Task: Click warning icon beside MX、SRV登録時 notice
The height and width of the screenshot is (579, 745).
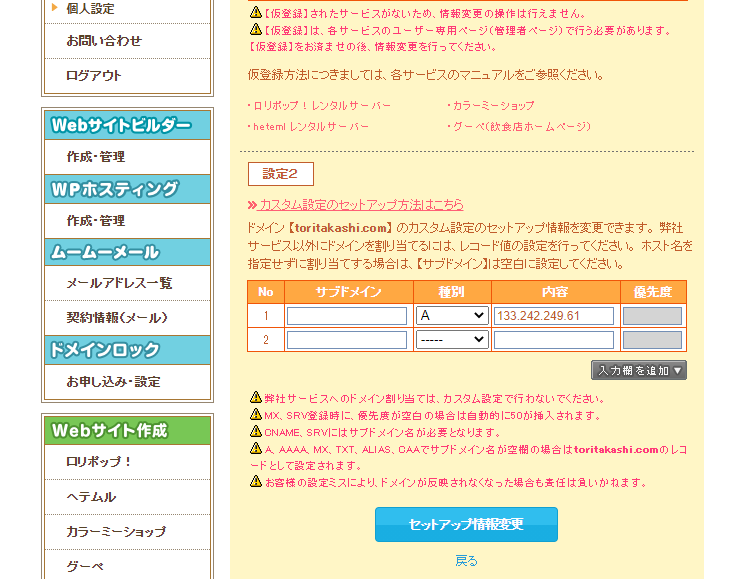Action: 256,414
